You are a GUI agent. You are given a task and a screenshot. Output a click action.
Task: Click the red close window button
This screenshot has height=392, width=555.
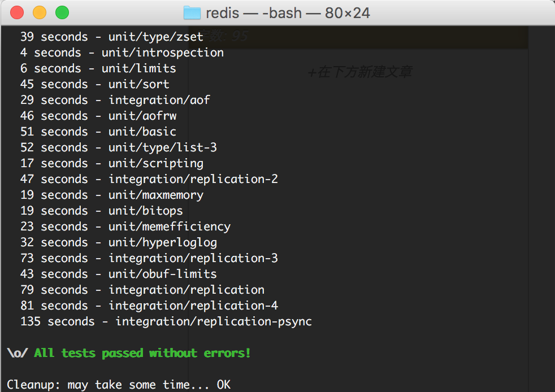pos(17,12)
